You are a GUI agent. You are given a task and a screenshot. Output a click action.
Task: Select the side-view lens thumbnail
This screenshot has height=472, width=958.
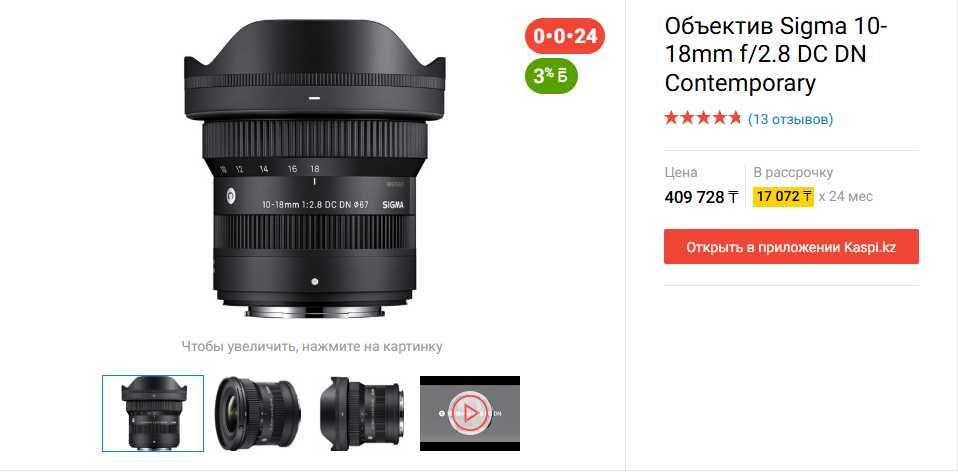pyautogui.click(x=361, y=413)
